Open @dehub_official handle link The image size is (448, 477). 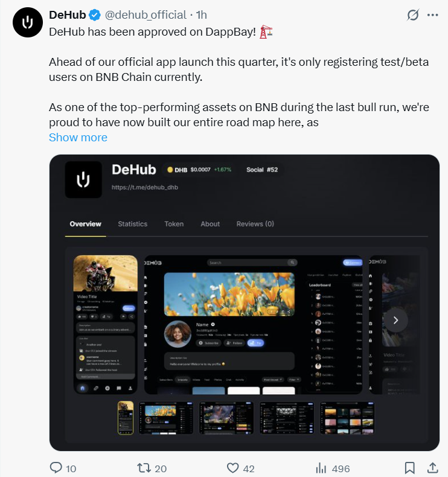pyautogui.click(x=146, y=15)
